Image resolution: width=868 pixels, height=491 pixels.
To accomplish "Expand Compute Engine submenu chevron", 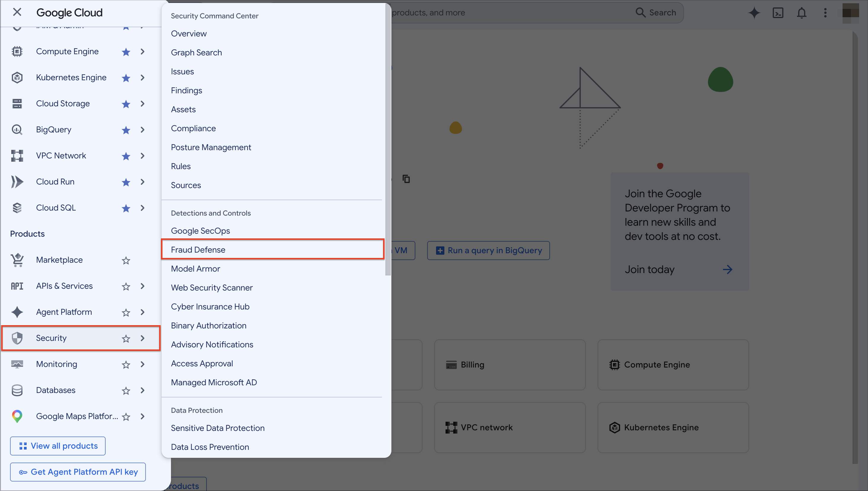I will (143, 52).
